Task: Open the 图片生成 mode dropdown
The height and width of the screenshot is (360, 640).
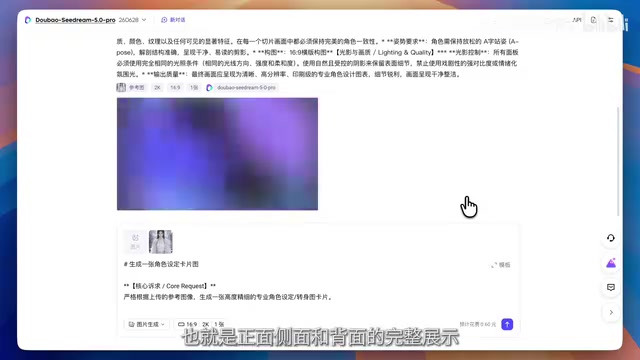Action: [x=147, y=324]
